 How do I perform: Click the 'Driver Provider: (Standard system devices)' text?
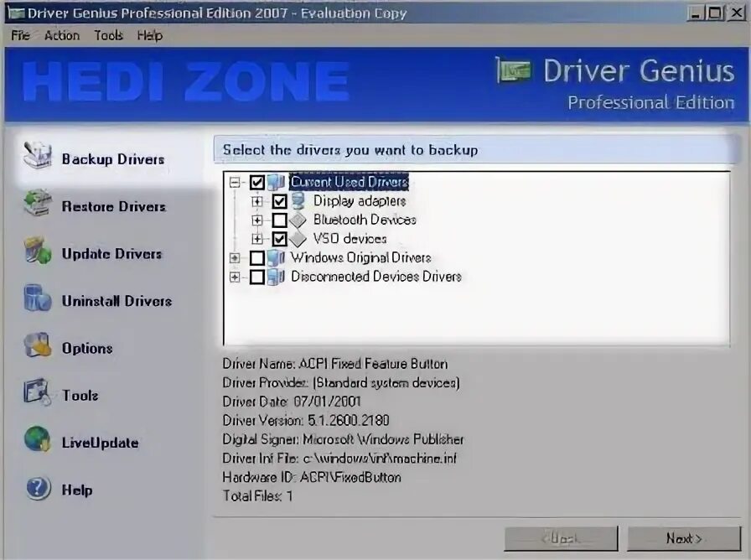(341, 383)
